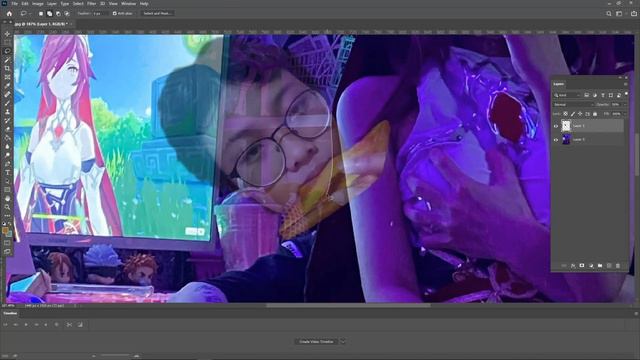This screenshot has width=640, height=360.
Task: Select the Lasso tool in toolbar
Action: coord(7,51)
